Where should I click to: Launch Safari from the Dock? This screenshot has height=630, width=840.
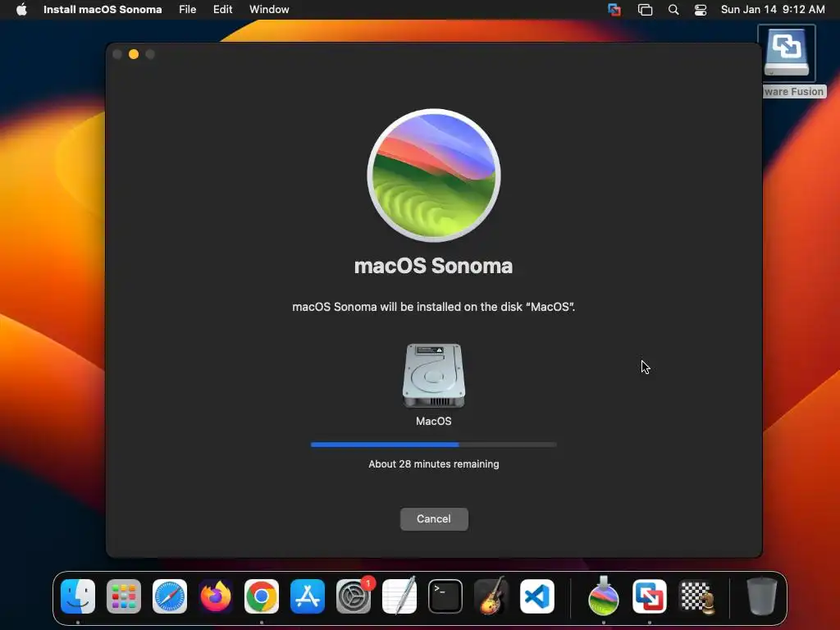click(x=170, y=596)
